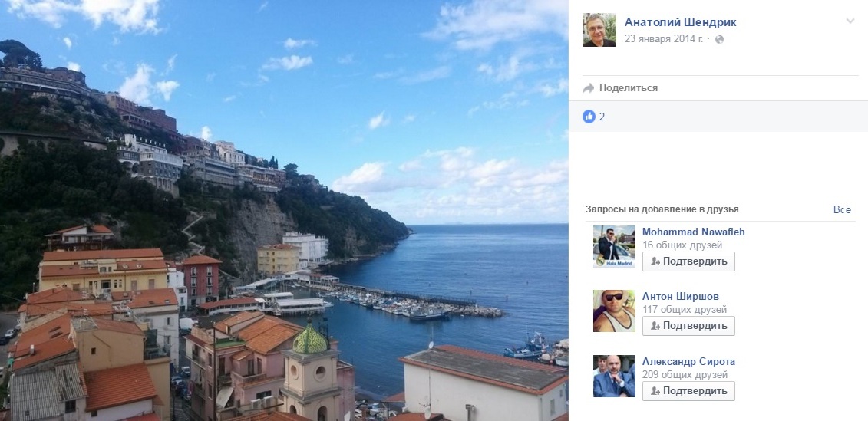Click the Поделиться share link

click(629, 88)
